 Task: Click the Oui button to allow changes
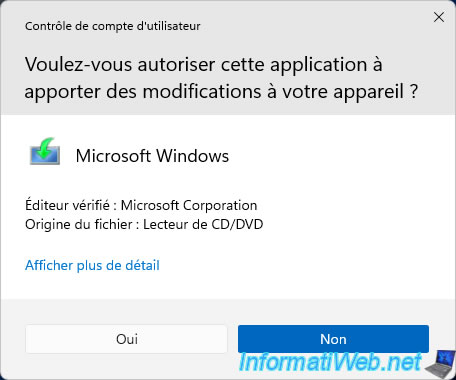coord(126,339)
